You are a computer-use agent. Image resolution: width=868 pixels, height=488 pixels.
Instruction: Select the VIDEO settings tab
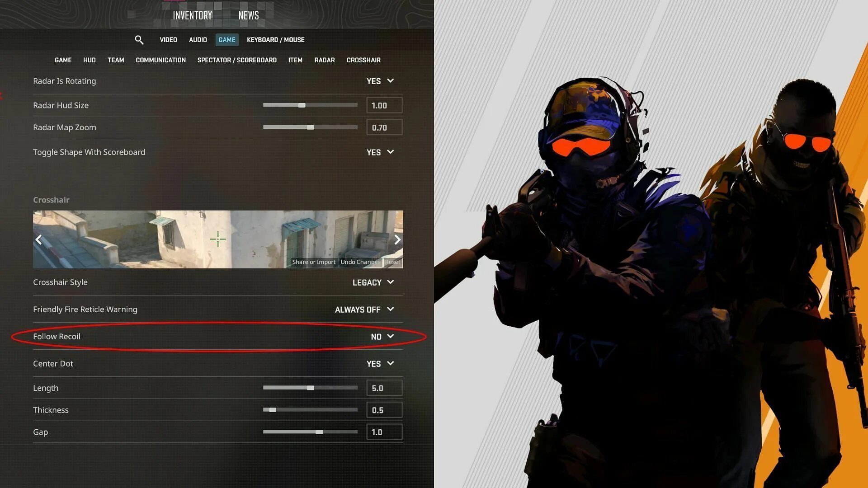[x=168, y=39]
